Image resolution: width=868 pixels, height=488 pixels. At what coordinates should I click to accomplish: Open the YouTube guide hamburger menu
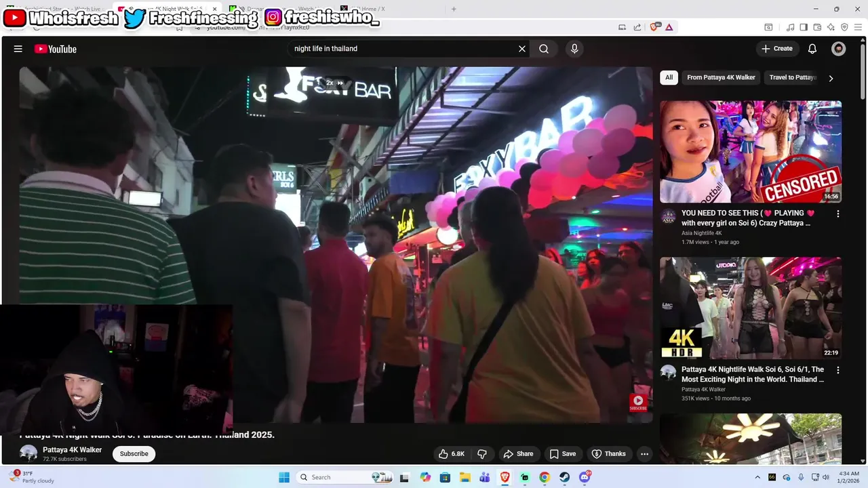(18, 49)
